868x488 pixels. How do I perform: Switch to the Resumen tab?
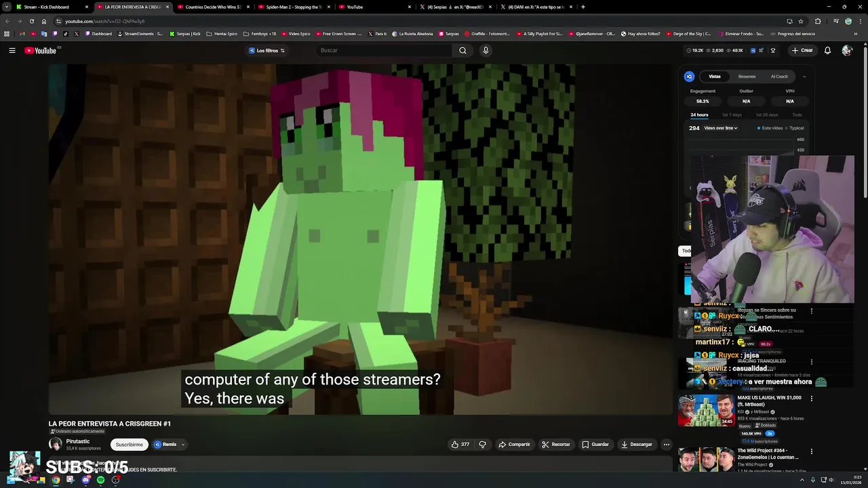747,77
